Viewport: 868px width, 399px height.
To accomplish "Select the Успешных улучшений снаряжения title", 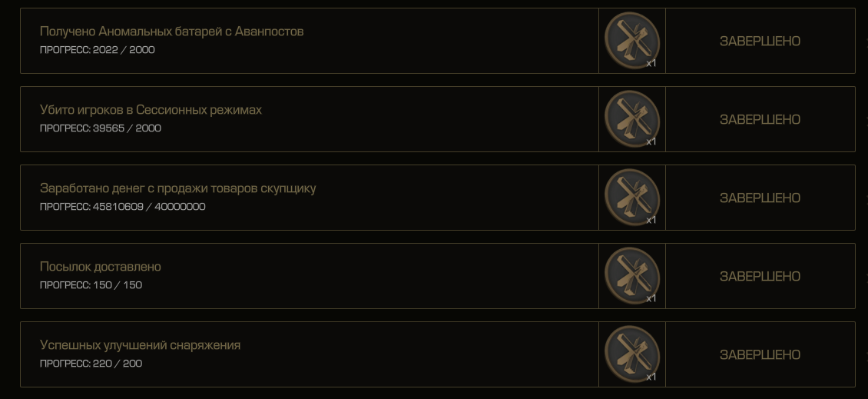I will click(140, 345).
